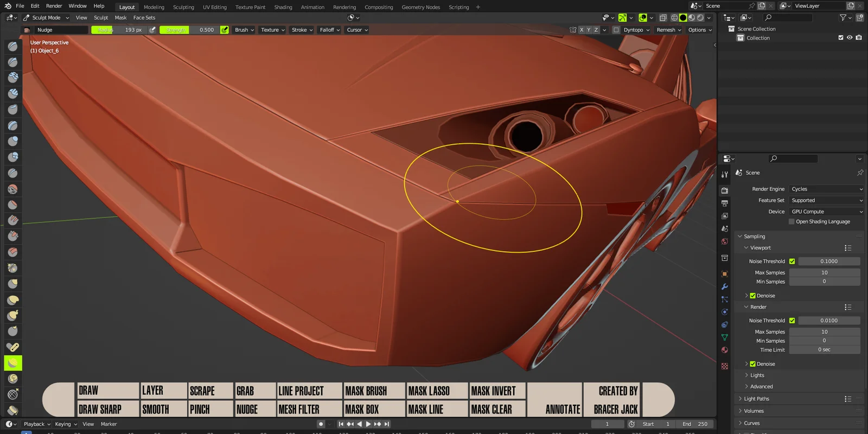868x434 pixels.
Task: Select the highlighted Nudge brush tool
Action: click(x=13, y=363)
